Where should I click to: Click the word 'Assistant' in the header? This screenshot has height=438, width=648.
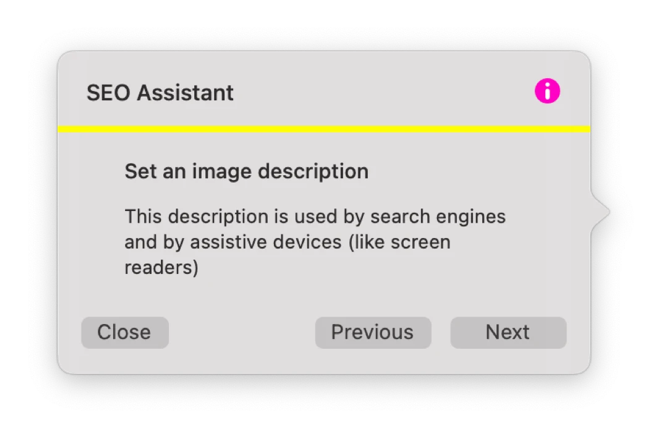pos(186,93)
